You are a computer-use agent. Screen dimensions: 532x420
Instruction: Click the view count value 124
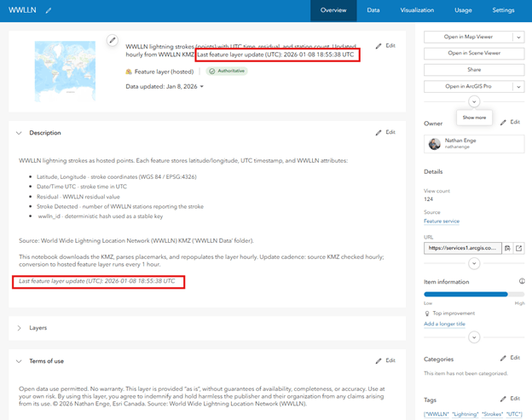coord(428,199)
